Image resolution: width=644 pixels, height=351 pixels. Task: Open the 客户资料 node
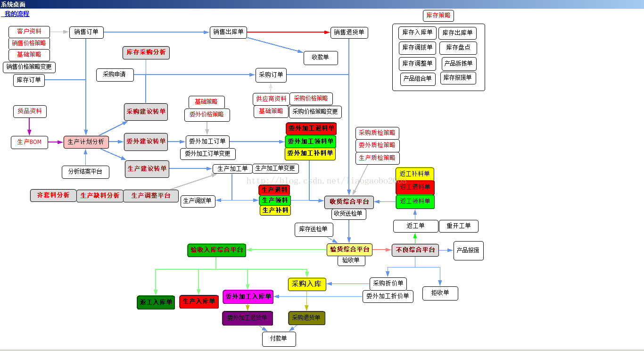pos(29,32)
